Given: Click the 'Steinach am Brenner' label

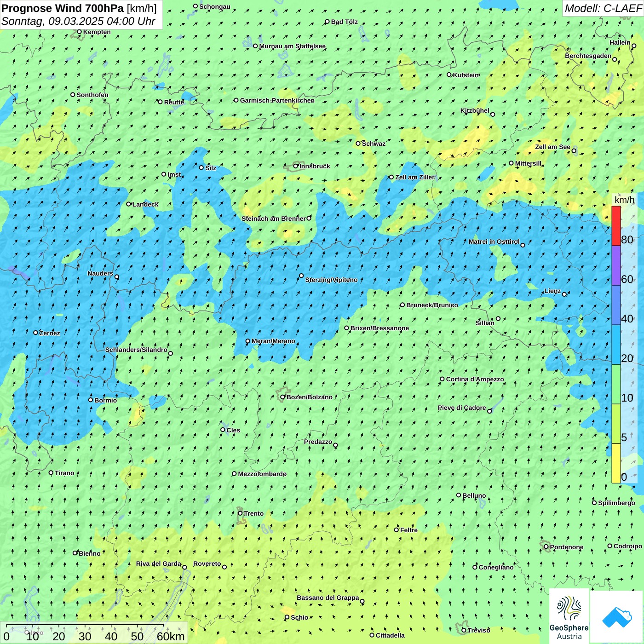Looking at the screenshot, I should [x=273, y=218].
